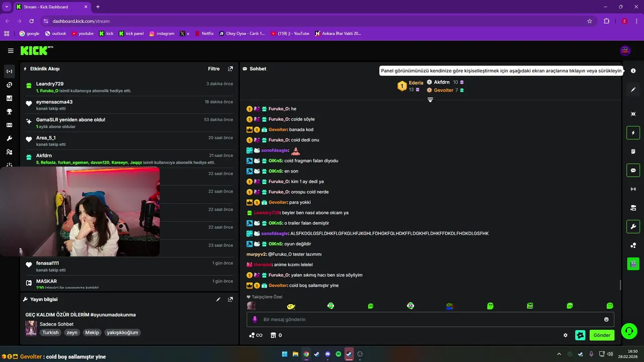Open fenasal111 follow activity entry
The height and width of the screenshot is (362, 644).
pos(129,266)
